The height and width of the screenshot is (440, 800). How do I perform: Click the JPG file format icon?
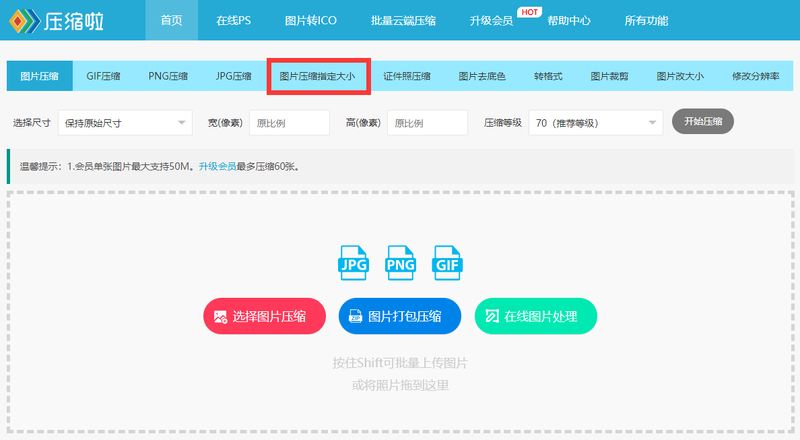354,263
